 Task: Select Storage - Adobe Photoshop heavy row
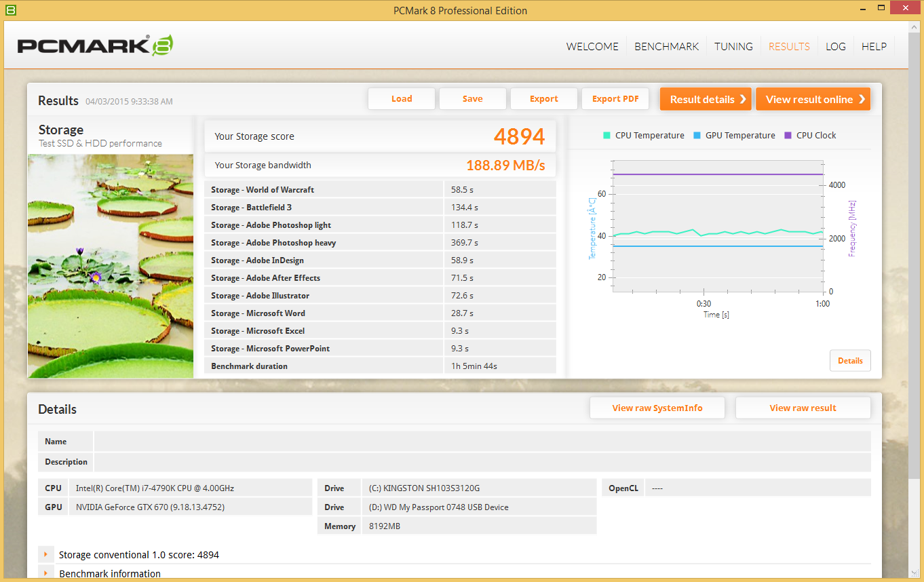pyautogui.click(x=380, y=243)
